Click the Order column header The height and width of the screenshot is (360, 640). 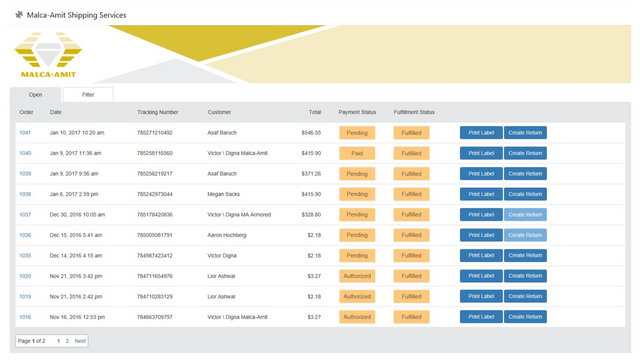click(x=26, y=112)
